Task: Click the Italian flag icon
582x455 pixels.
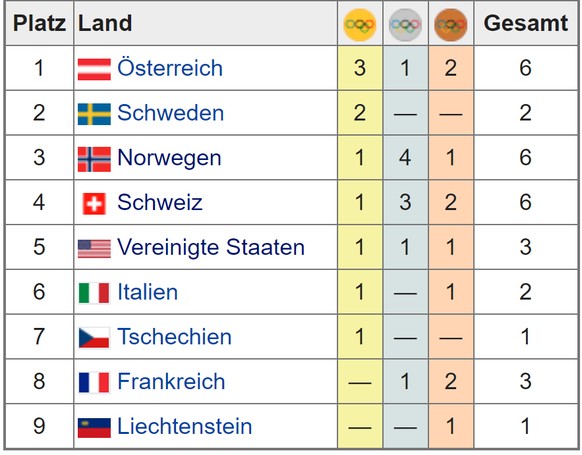Action: [x=94, y=293]
